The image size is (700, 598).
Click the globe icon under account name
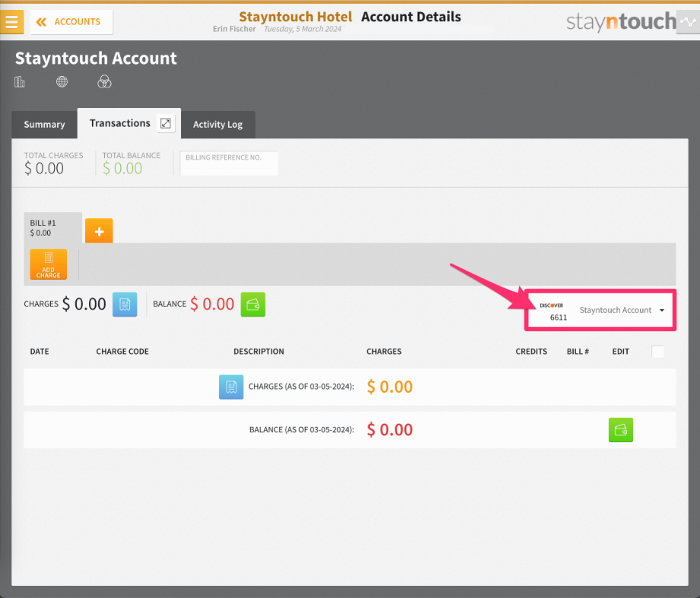(62, 81)
